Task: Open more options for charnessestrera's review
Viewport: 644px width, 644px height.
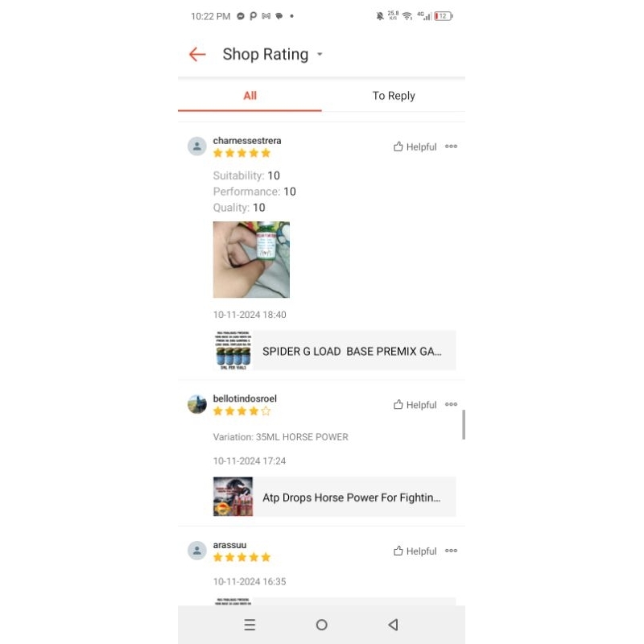Action: [451, 147]
